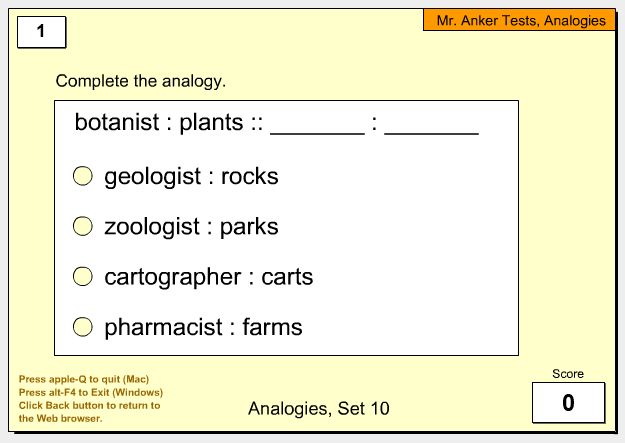Click the 'Press apple-Q to quit (Mac)' hint
The image size is (625, 443).
[x=84, y=379]
